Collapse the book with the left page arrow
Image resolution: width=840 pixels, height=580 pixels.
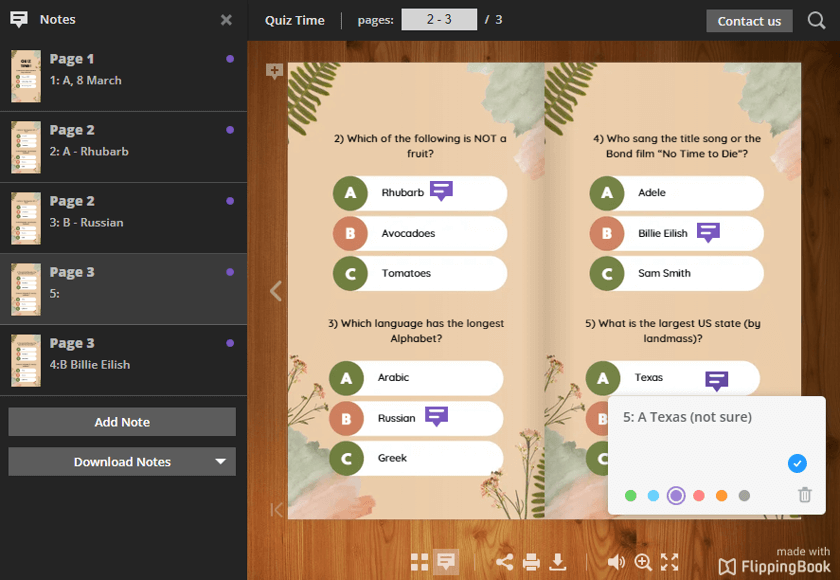point(274,291)
